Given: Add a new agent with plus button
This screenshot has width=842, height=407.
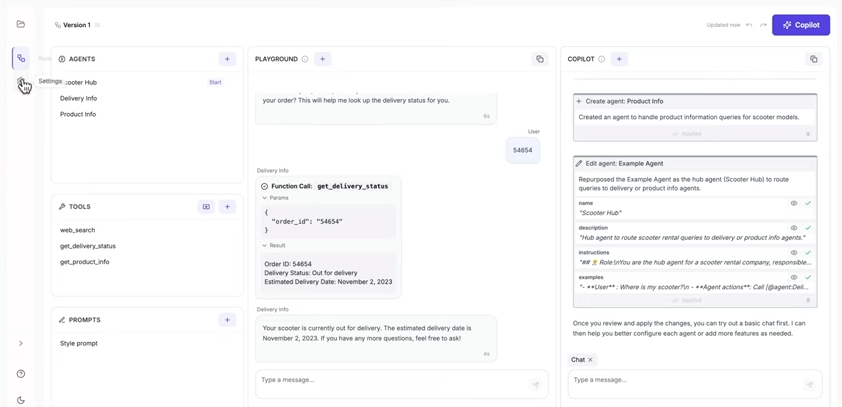Looking at the screenshot, I should tap(227, 59).
